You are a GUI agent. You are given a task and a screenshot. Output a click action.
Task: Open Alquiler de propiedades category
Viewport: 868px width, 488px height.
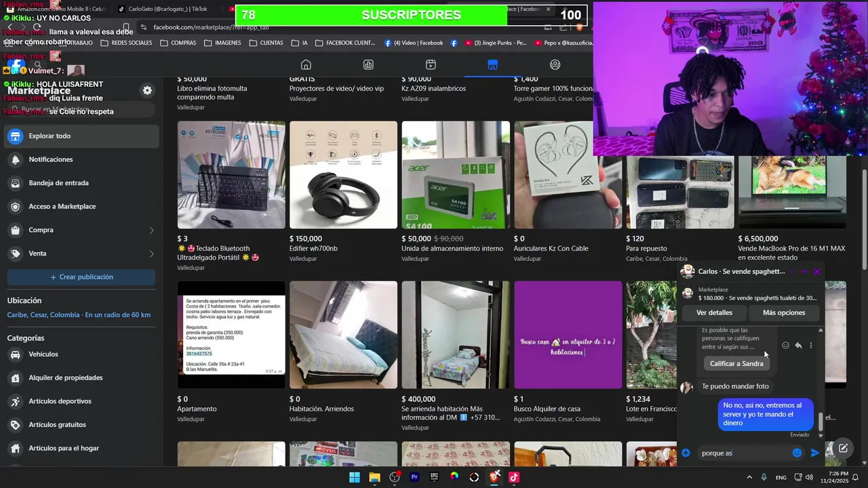[81, 378]
